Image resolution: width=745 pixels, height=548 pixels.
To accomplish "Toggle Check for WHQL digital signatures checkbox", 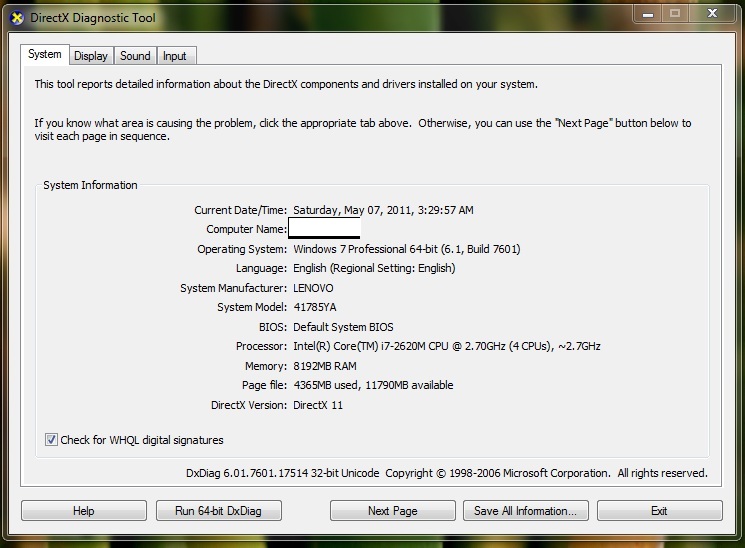I will pyautogui.click(x=51, y=440).
